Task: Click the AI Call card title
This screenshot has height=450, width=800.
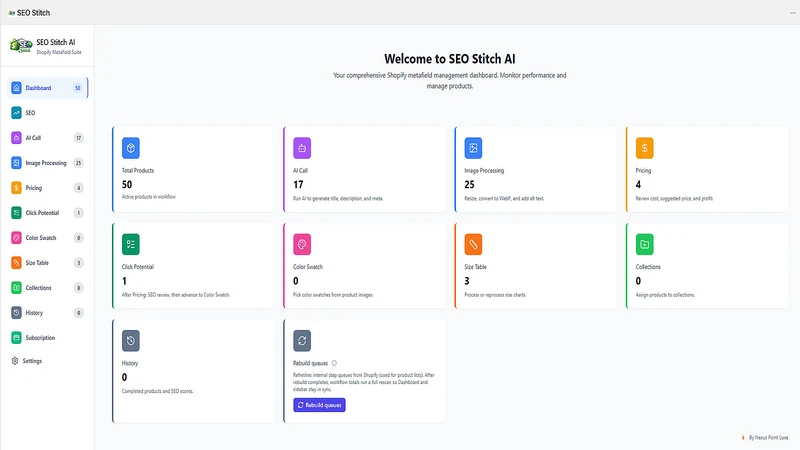Action: click(301, 170)
